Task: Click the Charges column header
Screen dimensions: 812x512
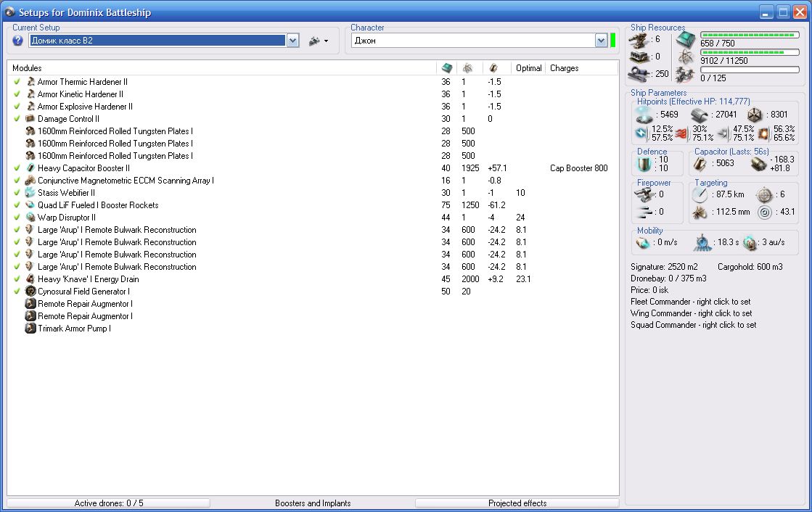Action: (x=581, y=68)
